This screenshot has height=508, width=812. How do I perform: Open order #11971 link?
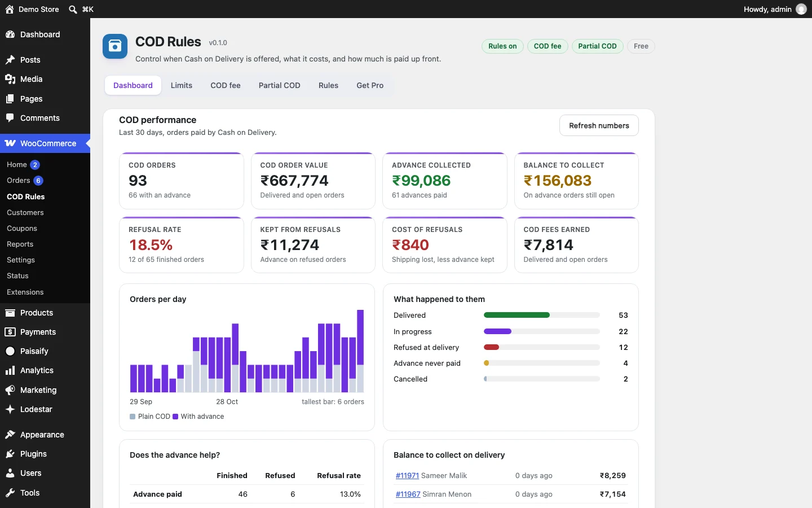[407, 475]
